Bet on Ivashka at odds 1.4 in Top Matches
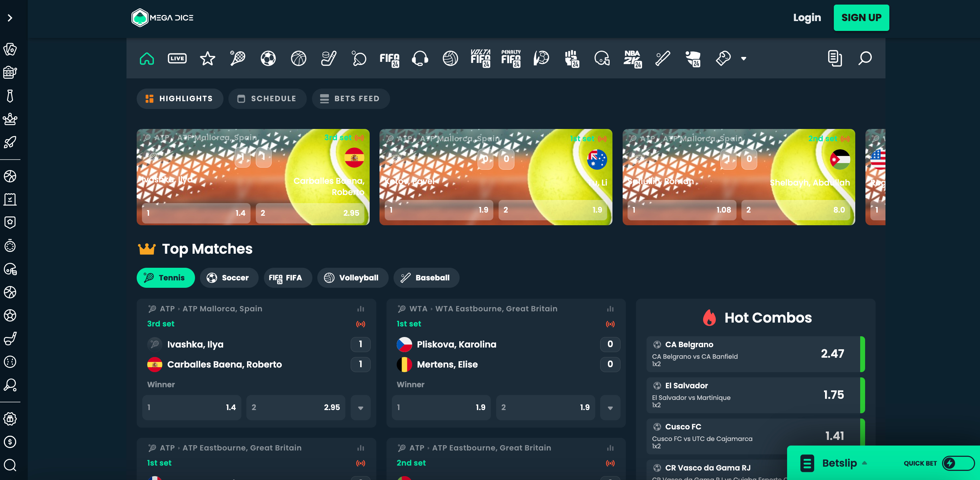Image resolution: width=980 pixels, height=480 pixels. pos(192,408)
